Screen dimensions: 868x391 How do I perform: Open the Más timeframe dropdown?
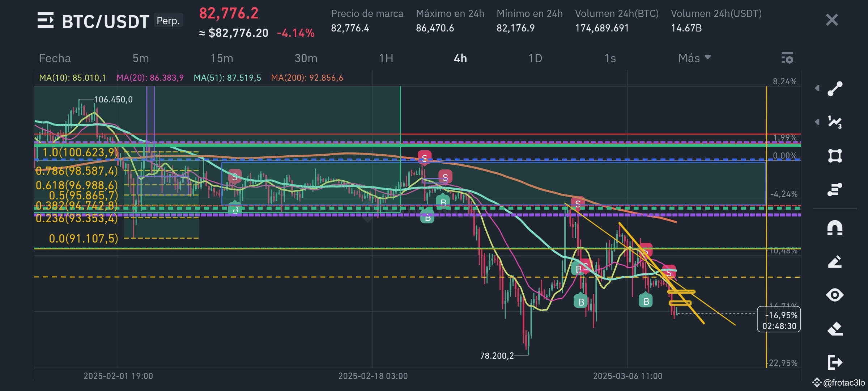[694, 58]
